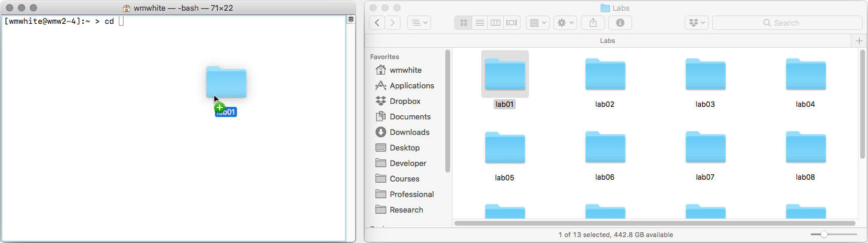Switch to Cover Flow view
868x243 pixels.
pyautogui.click(x=512, y=23)
